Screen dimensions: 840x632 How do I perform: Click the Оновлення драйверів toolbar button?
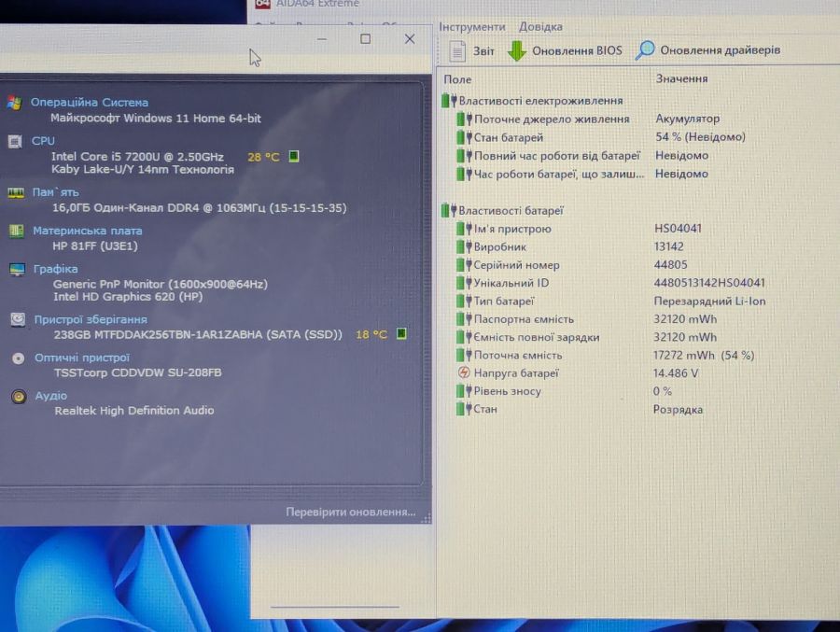coord(707,50)
